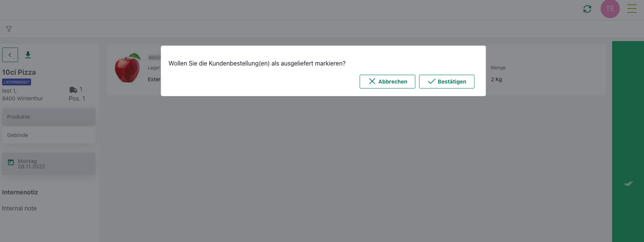The width and height of the screenshot is (644, 242).
Task: Click the red apple product thumbnail
Action: coord(128,68)
